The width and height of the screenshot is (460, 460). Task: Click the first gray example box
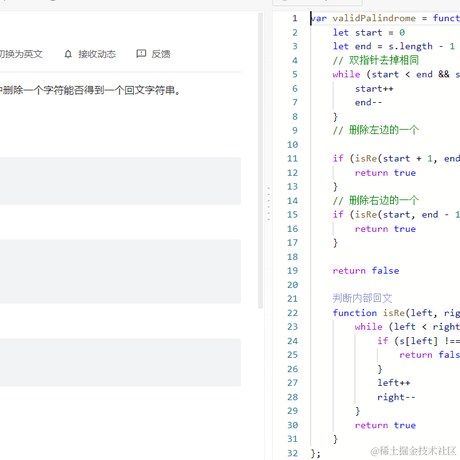coord(120,181)
